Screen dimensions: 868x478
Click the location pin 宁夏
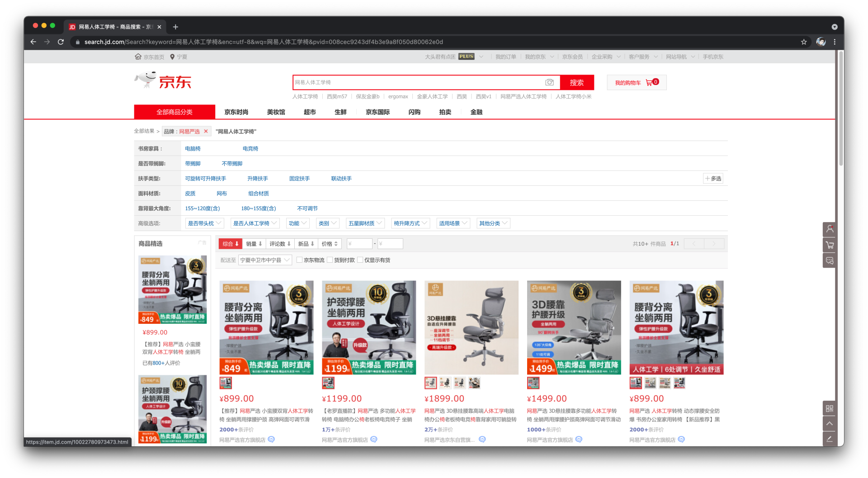pos(179,57)
